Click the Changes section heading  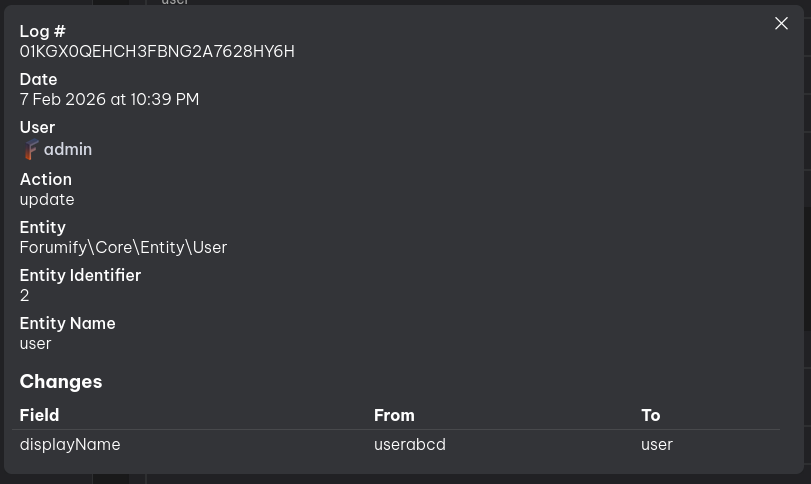pos(61,382)
